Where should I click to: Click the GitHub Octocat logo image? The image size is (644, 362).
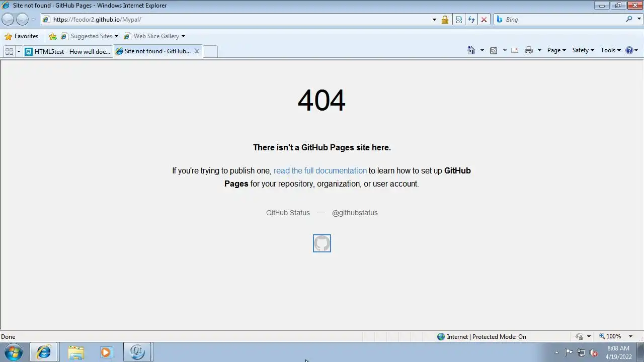point(322,243)
